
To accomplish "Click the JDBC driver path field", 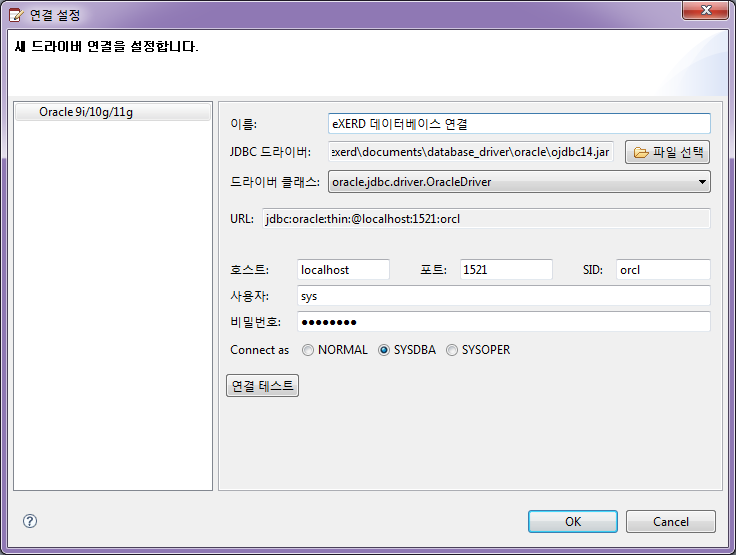I will 471,152.
